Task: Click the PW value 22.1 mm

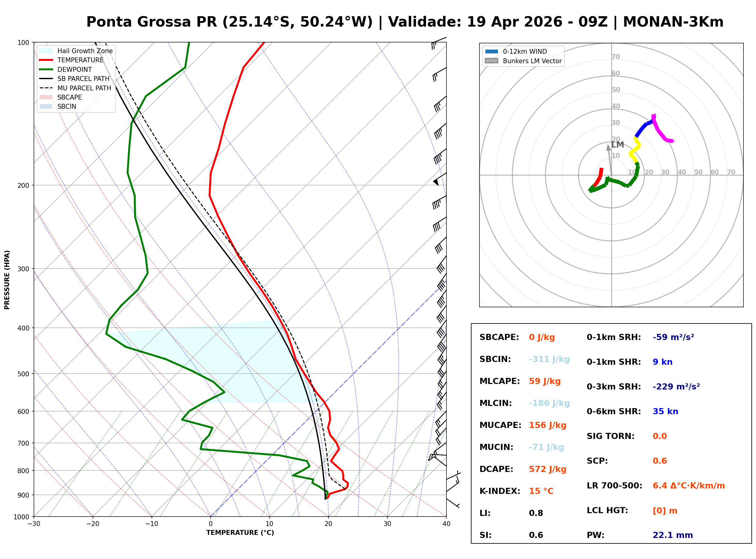Action: pos(673,535)
